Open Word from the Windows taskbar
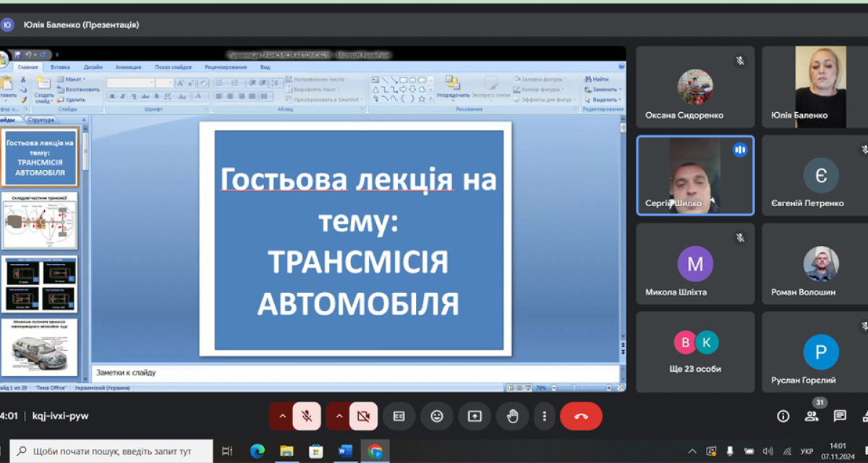868x463 pixels. click(345, 451)
